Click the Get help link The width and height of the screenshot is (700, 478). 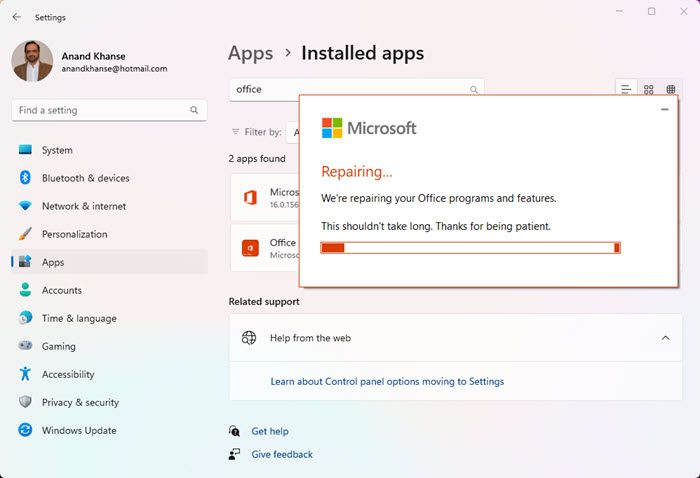coord(270,431)
